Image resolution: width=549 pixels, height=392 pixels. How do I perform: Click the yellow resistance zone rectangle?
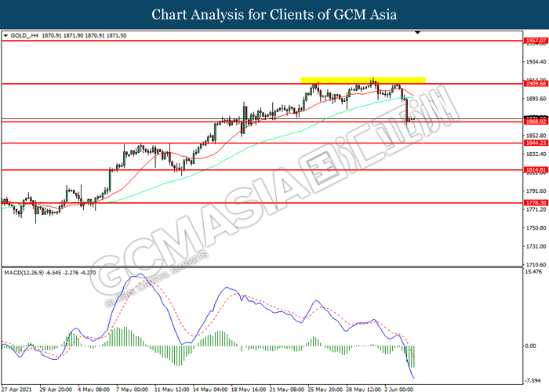363,80
